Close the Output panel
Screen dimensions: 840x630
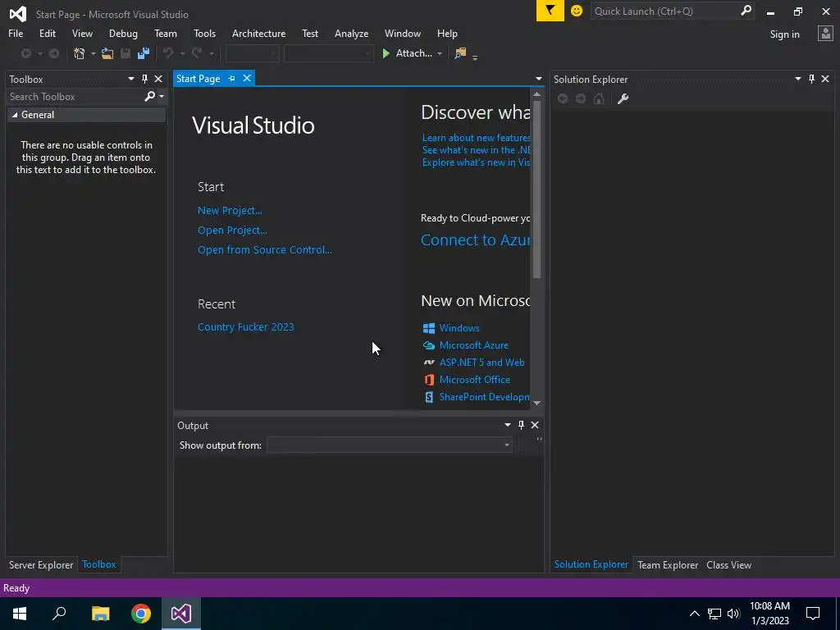click(535, 426)
